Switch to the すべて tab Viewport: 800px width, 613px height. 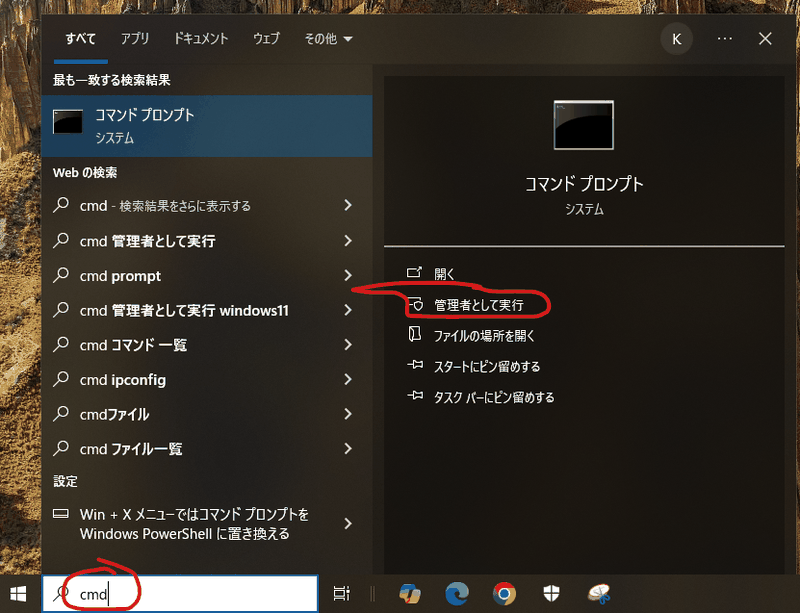(80, 39)
